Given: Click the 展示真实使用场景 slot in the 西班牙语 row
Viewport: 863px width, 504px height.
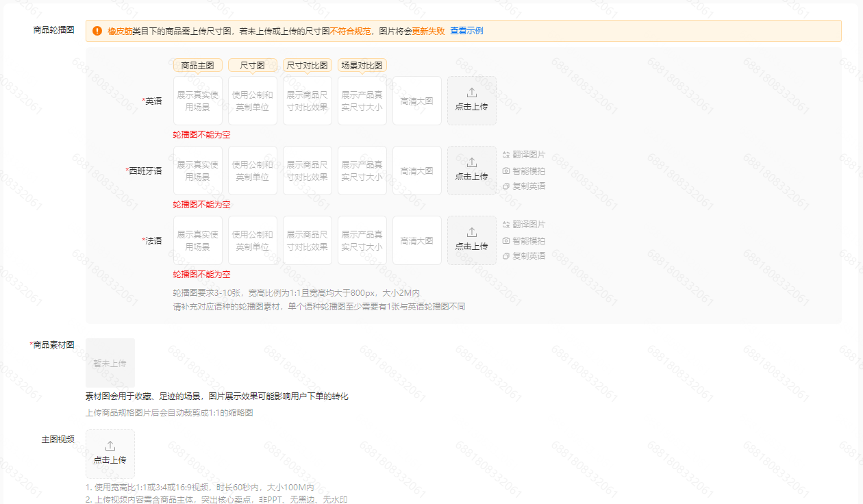Looking at the screenshot, I should [x=198, y=171].
